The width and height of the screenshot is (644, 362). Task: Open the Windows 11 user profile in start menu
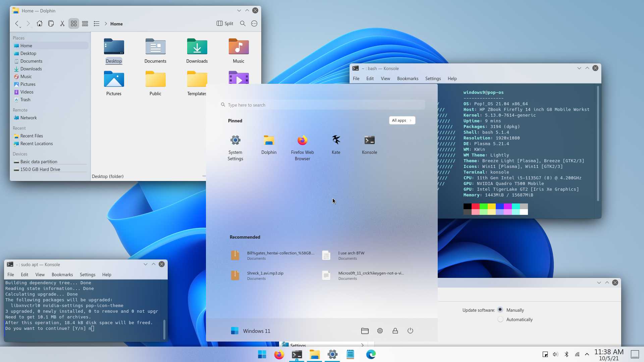click(x=250, y=331)
